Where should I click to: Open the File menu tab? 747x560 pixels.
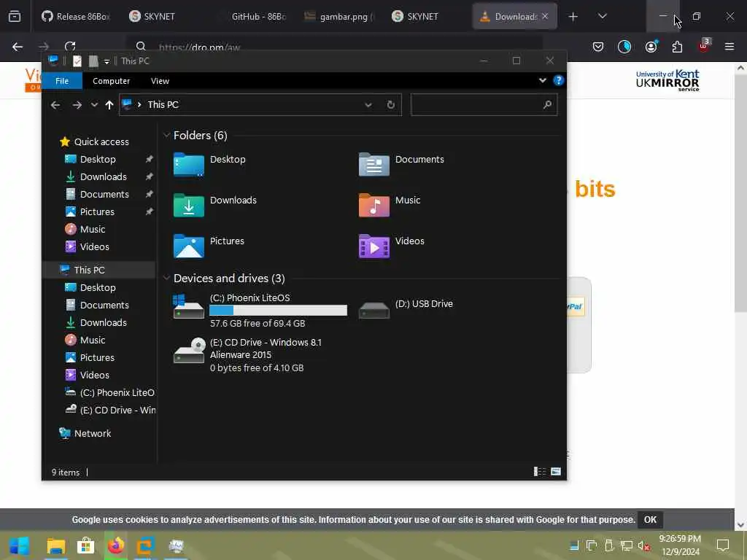tap(62, 81)
